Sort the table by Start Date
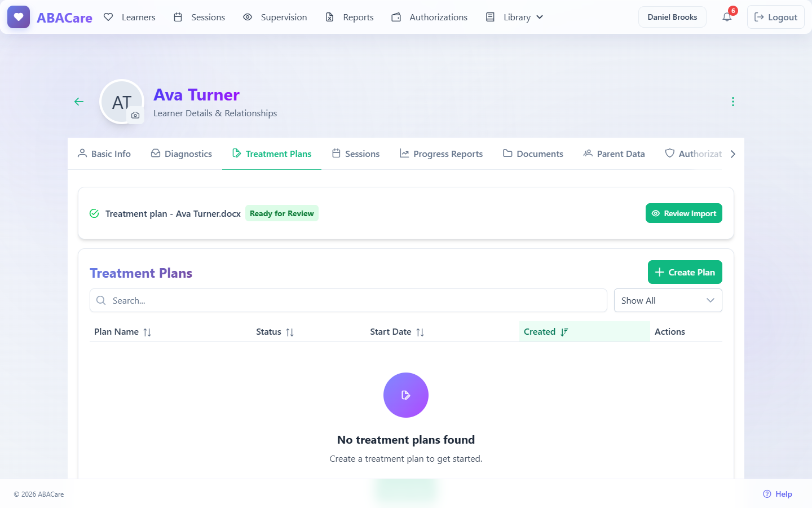Screen dimensions: 812x508 [x=397, y=332]
